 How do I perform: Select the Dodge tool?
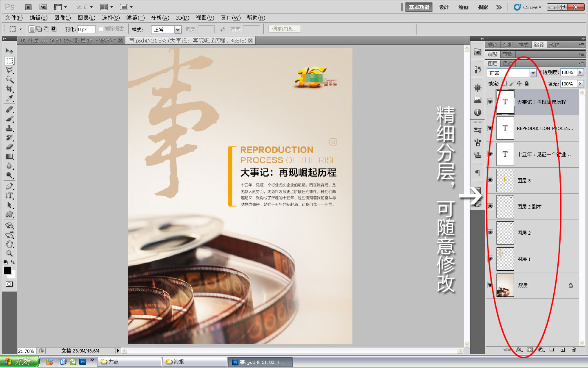(9, 175)
